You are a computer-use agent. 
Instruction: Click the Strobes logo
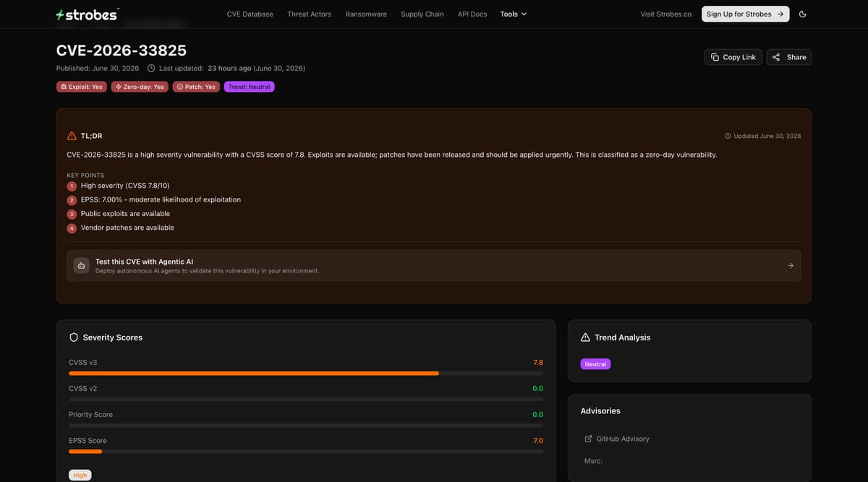coord(88,14)
